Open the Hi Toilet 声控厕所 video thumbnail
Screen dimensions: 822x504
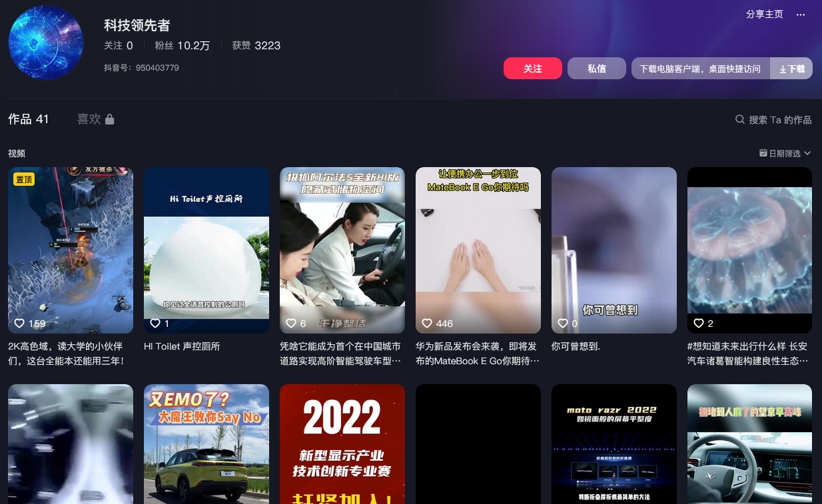[x=206, y=250]
